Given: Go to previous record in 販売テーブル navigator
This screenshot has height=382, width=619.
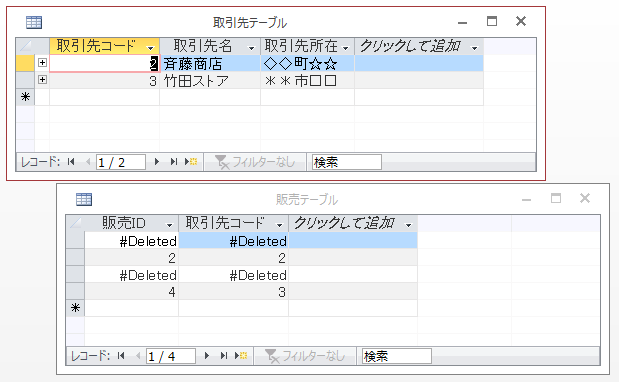Looking at the screenshot, I should [x=137, y=356].
